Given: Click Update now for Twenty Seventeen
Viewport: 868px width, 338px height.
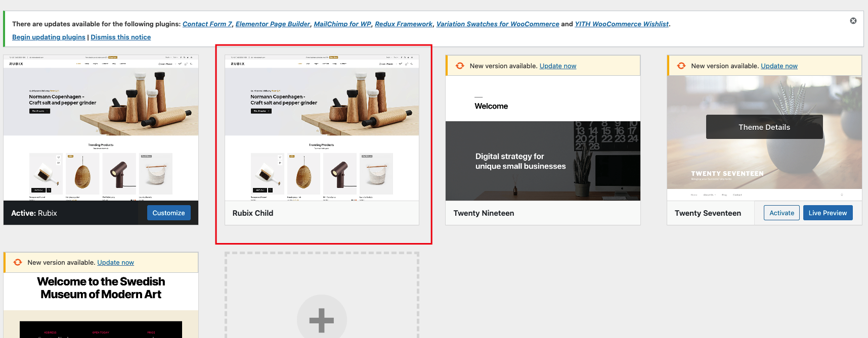Looking at the screenshot, I should (x=779, y=66).
